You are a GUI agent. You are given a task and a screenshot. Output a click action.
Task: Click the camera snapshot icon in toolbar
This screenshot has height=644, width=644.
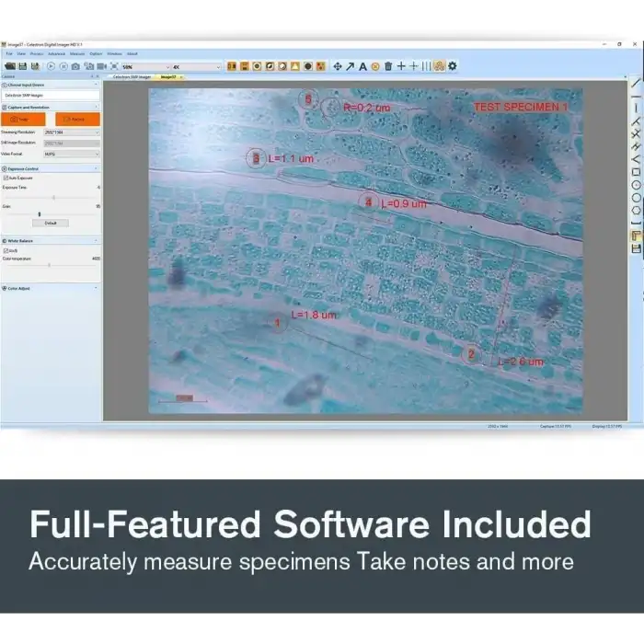[x=76, y=66]
